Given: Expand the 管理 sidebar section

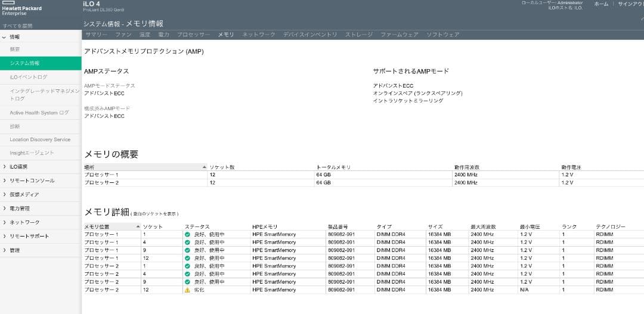Looking at the screenshot, I should [4, 250].
